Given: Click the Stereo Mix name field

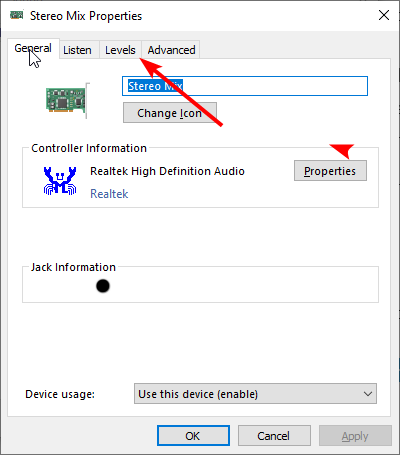Looking at the screenshot, I should click(245, 86).
